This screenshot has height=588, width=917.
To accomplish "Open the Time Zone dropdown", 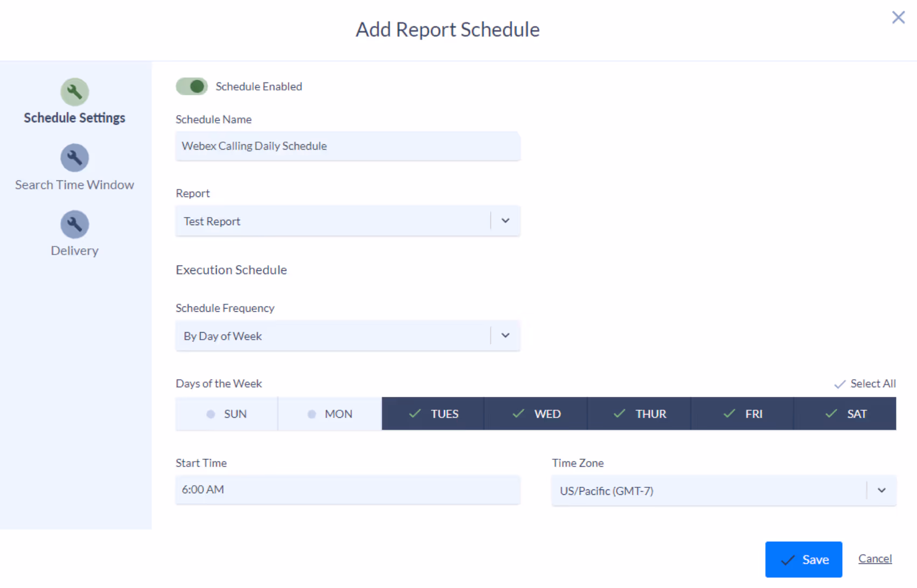I will (x=882, y=491).
